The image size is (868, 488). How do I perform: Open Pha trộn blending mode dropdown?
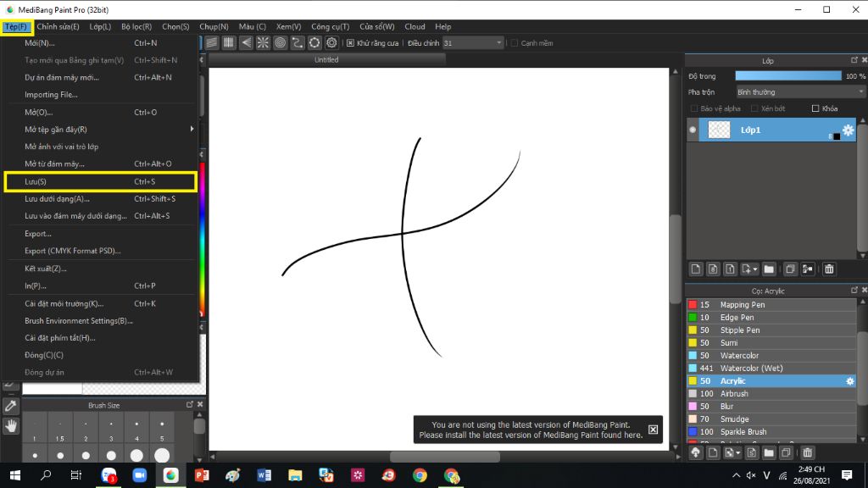pyautogui.click(x=800, y=92)
